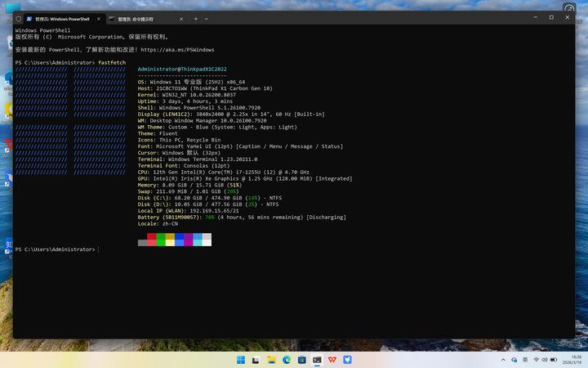The width and height of the screenshot is (588, 368).
Task: Click the WM Theme: Custom - Blue line
Action: click(217, 127)
